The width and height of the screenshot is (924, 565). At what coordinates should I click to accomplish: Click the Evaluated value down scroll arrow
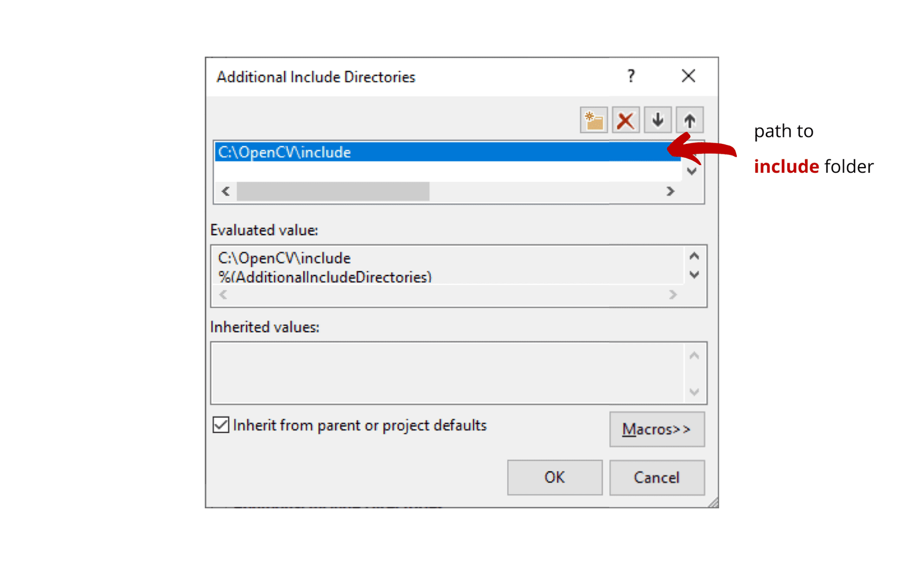tap(694, 275)
